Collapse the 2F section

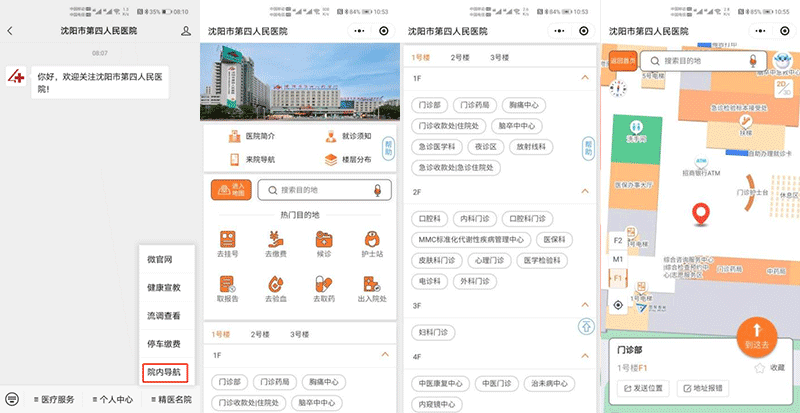point(585,191)
